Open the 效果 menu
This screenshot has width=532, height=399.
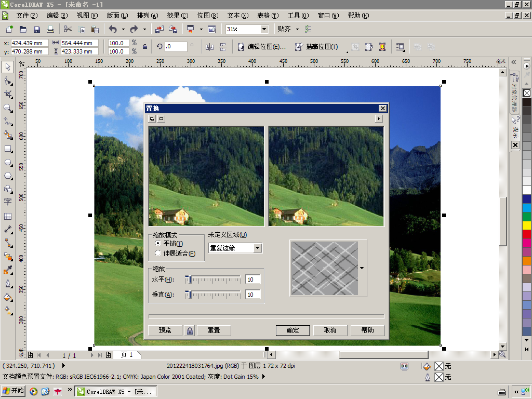tap(178, 16)
